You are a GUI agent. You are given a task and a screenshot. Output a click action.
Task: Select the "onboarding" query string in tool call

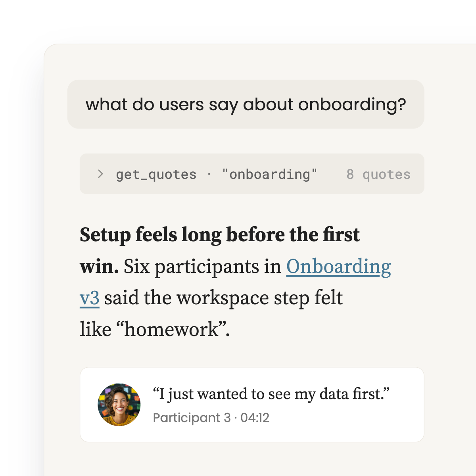tap(270, 174)
